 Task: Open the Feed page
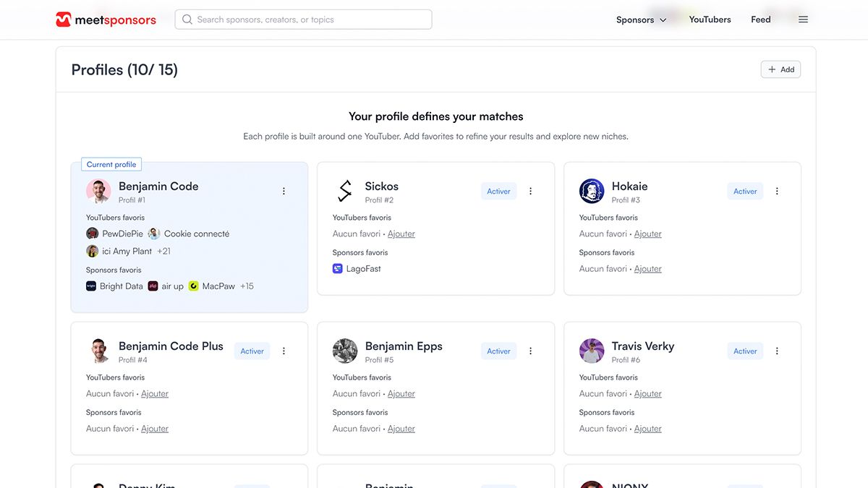[760, 20]
